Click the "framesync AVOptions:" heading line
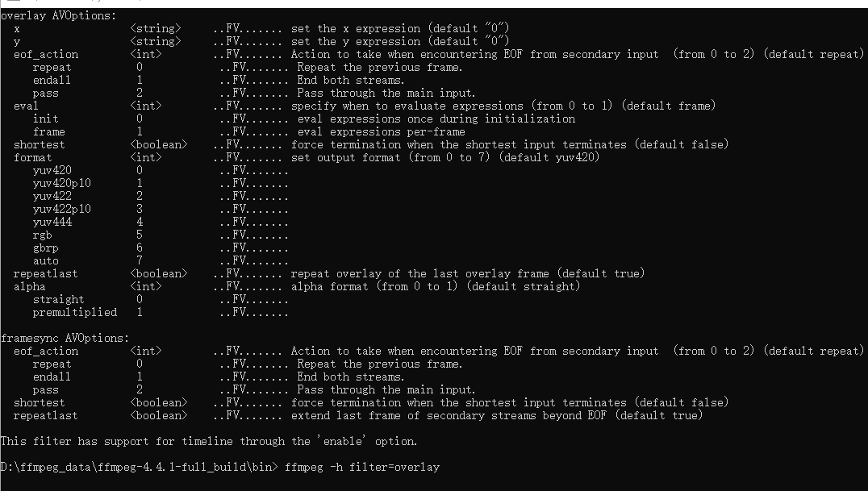 point(65,338)
